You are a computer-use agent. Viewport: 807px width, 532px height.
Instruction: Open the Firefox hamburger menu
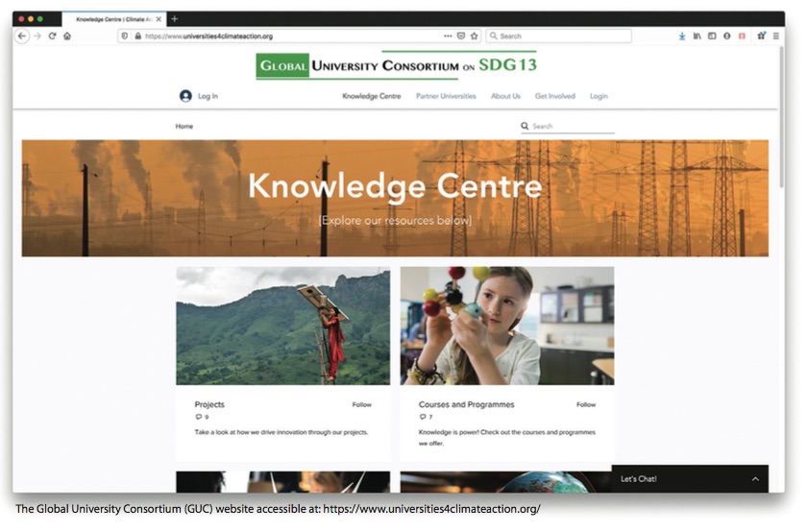click(x=775, y=36)
